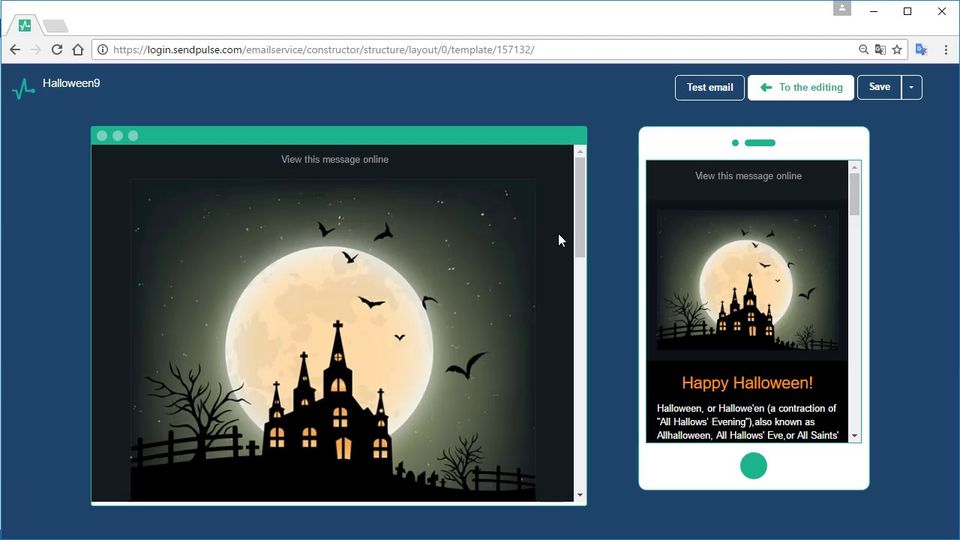Screen dimensions: 960x540
Task: Maximize the browser window
Action: point(907,11)
